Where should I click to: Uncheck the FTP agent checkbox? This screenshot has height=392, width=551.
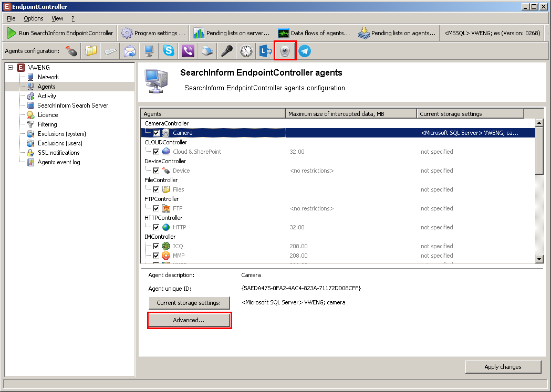pyautogui.click(x=156, y=208)
